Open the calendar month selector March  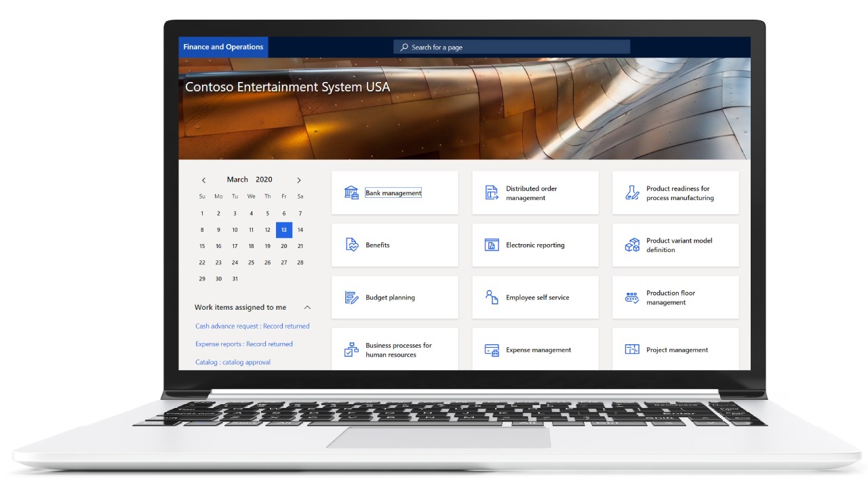tap(237, 180)
